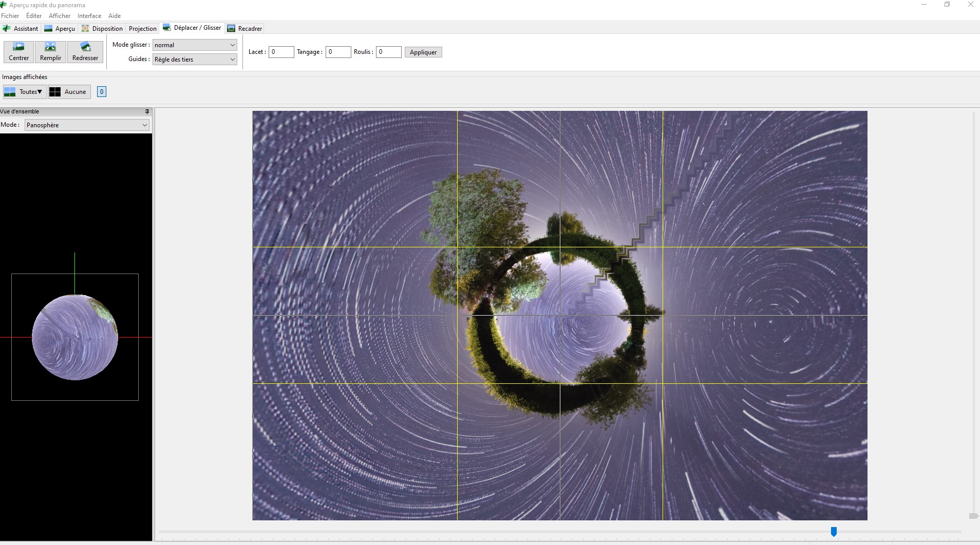Open the overview Mode dropdown Panosphère
The height and width of the screenshot is (545, 980).
coord(87,125)
